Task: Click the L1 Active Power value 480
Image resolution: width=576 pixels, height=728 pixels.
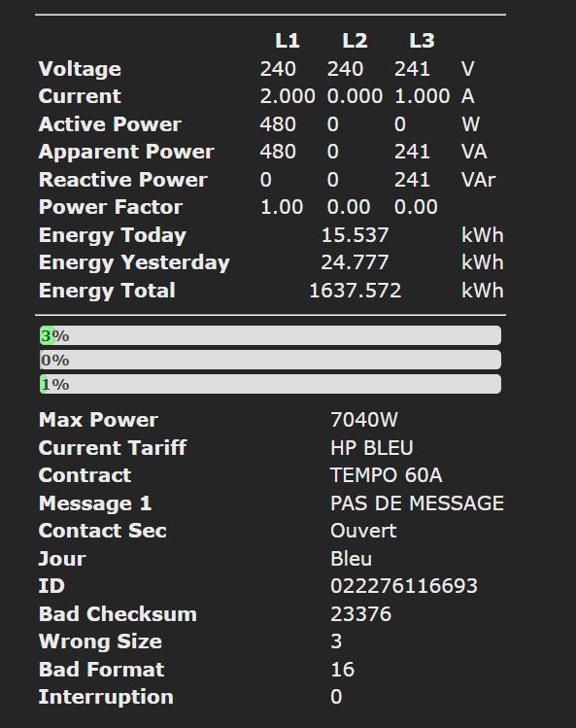Action: tap(278, 124)
